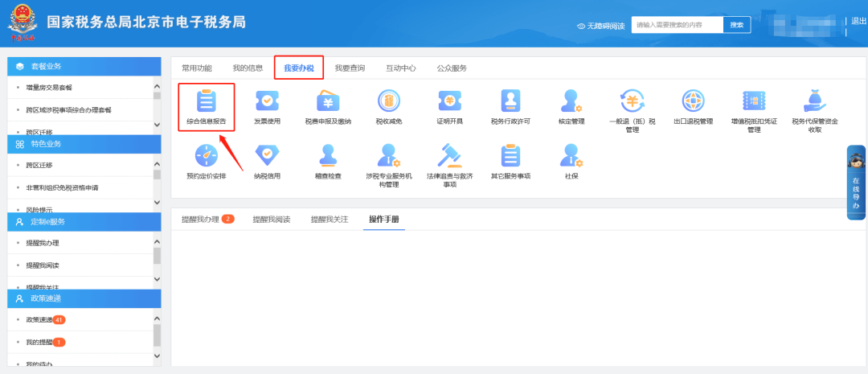Open 增量房交易套餐 item
Screen dimensions: 868x374
coord(49,88)
